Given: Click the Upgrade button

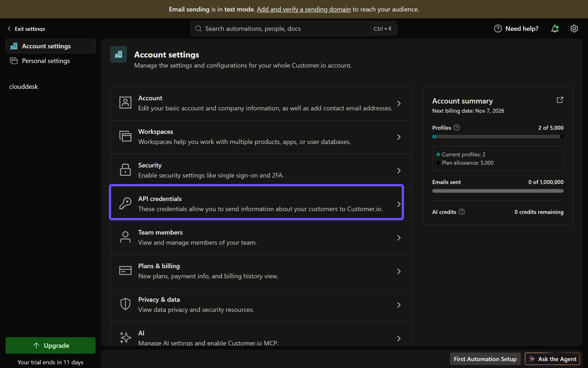Looking at the screenshot, I should tap(51, 345).
